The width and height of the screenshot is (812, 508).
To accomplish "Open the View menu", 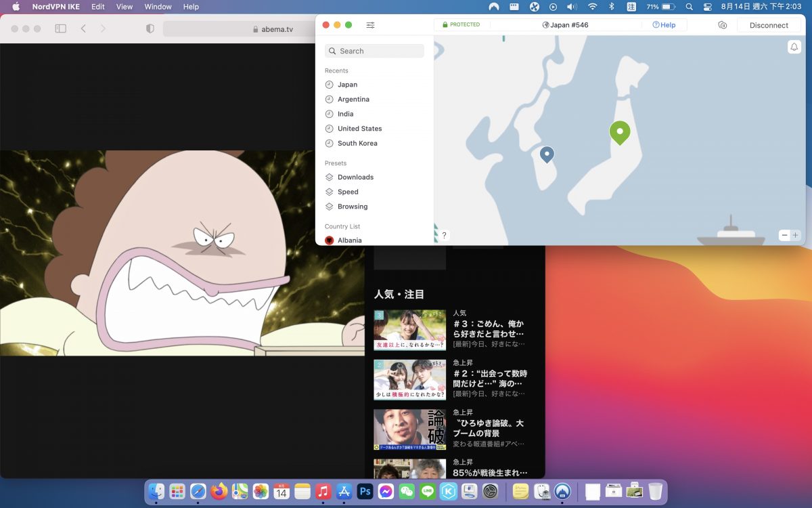I will [125, 7].
